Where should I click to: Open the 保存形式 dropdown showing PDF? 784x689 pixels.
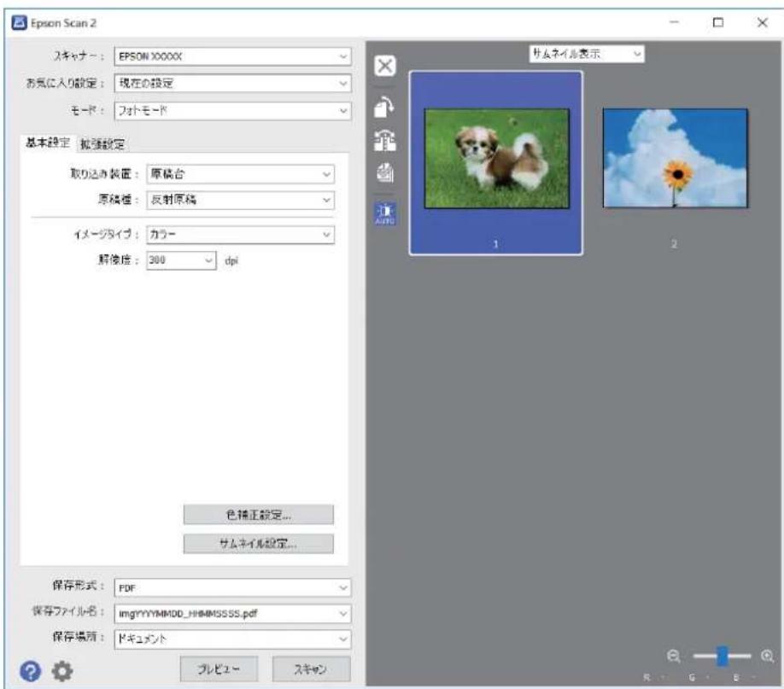pos(232,588)
